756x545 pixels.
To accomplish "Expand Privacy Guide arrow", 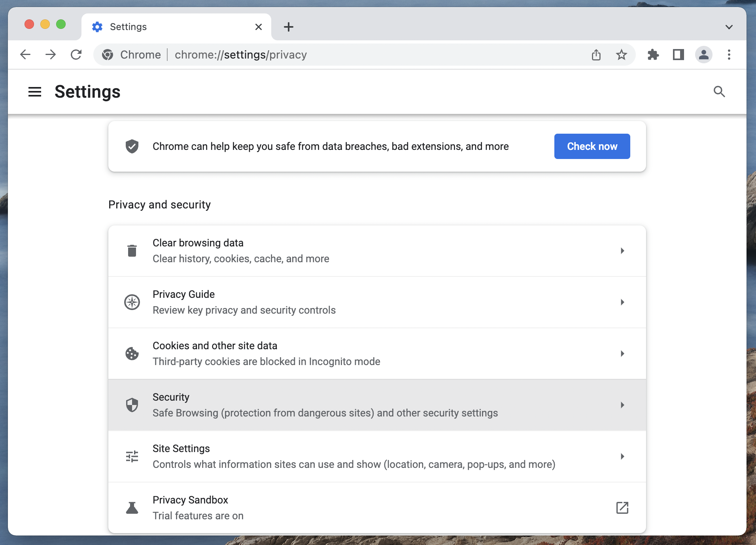I will pos(622,302).
